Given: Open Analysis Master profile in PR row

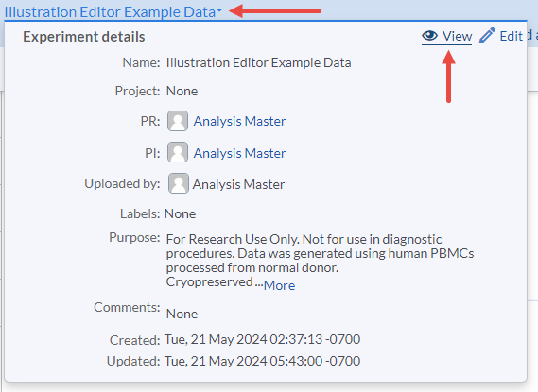Looking at the screenshot, I should click(x=239, y=121).
